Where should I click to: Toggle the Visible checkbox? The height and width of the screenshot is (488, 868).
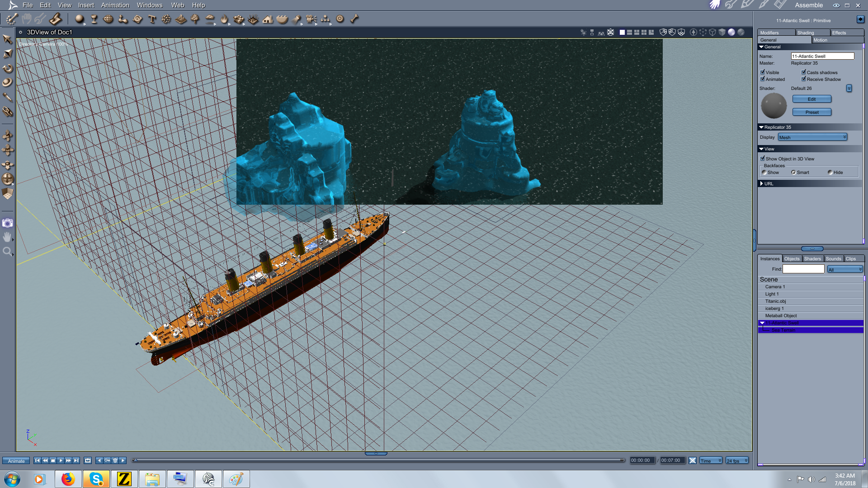pyautogui.click(x=763, y=72)
